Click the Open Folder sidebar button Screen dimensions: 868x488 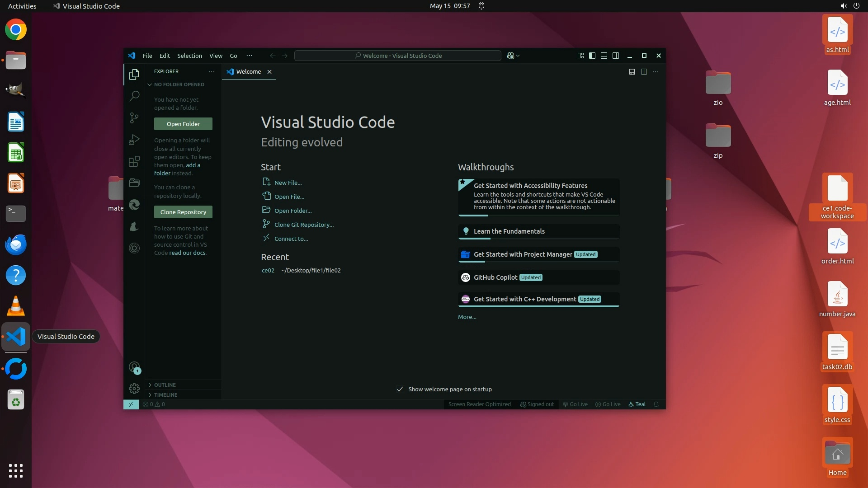[183, 124]
